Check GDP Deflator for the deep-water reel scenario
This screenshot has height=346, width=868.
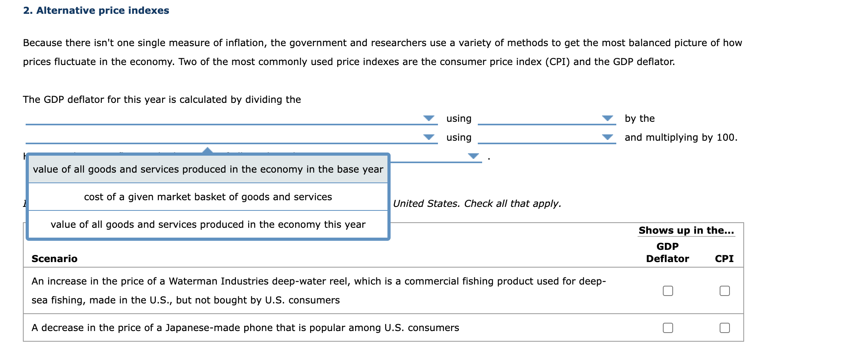668,290
